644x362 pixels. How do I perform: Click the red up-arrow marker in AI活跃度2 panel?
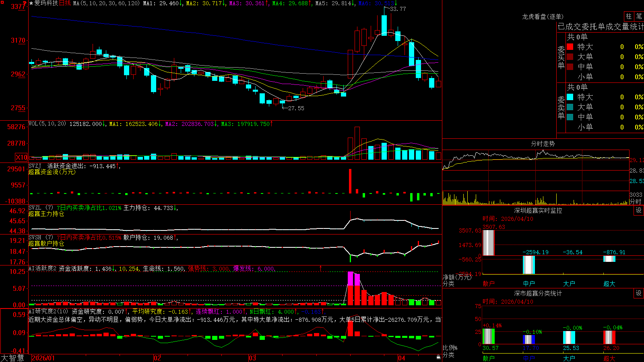pyautogui.click(x=321, y=268)
